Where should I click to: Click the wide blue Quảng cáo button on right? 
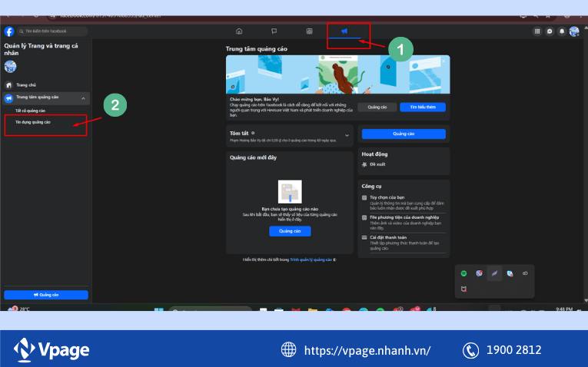[404, 134]
